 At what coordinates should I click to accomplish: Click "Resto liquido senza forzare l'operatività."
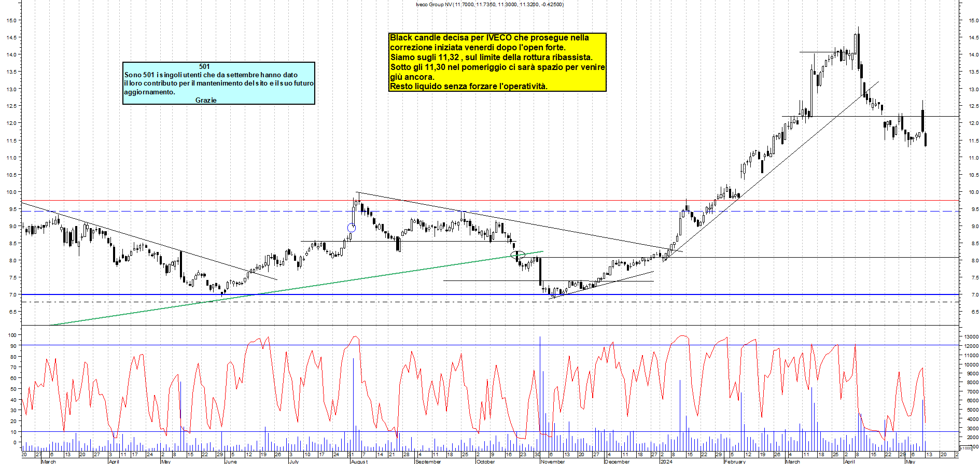tap(468, 87)
